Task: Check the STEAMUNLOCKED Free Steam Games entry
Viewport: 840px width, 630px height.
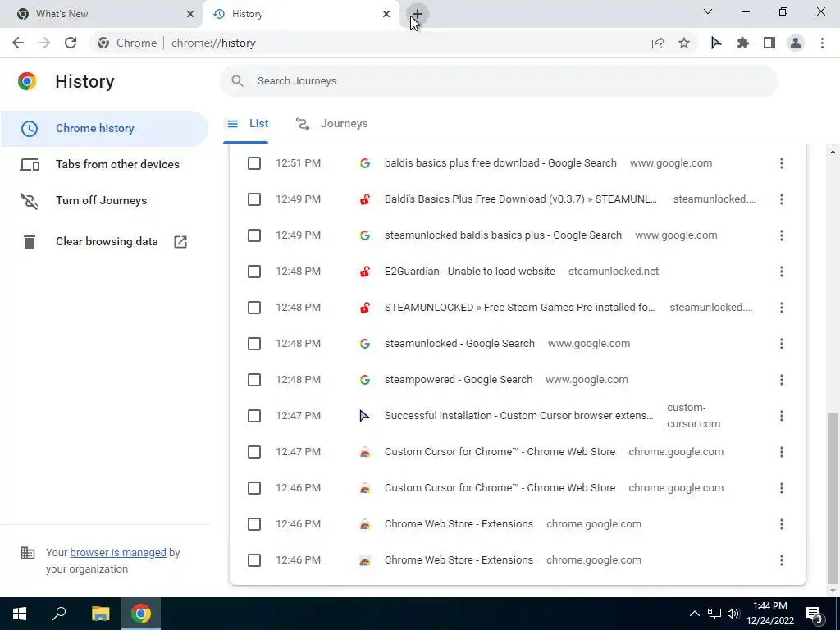Action: (254, 308)
